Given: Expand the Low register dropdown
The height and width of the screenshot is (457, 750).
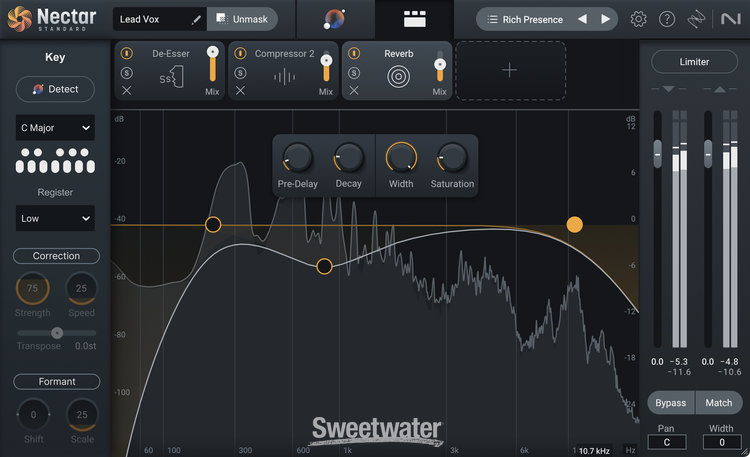Looking at the screenshot, I should [55, 218].
